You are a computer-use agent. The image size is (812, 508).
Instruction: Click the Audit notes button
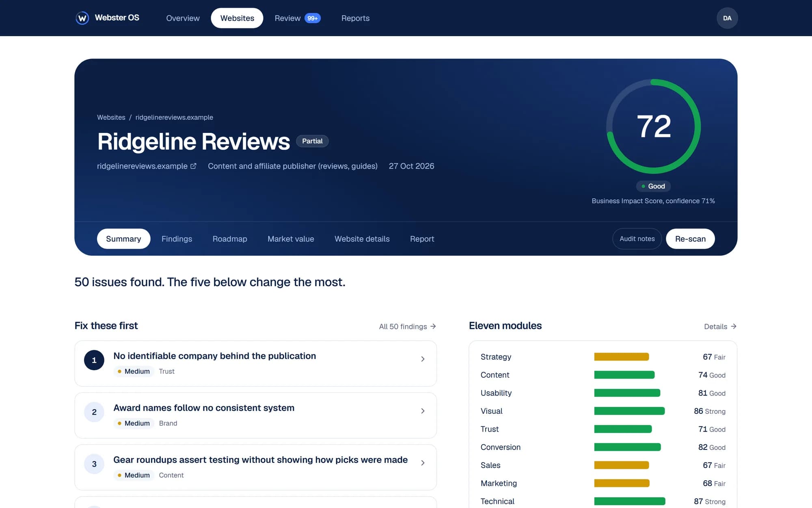[x=637, y=239]
